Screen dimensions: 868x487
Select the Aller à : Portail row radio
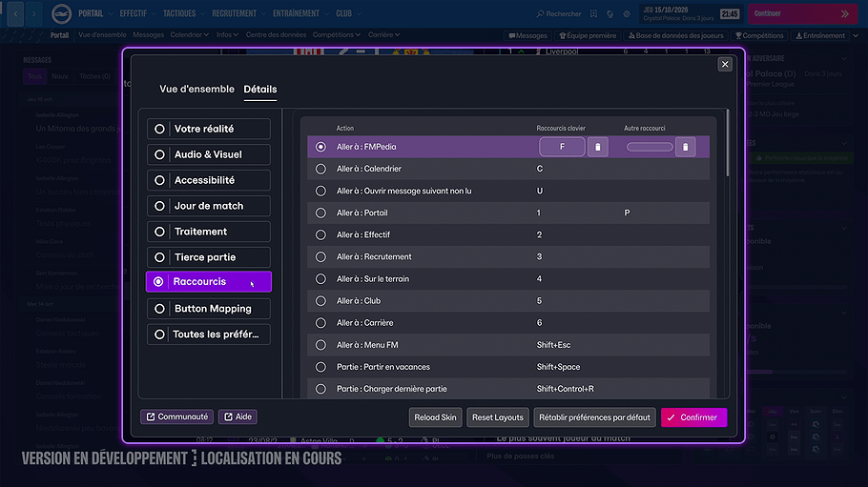[320, 213]
